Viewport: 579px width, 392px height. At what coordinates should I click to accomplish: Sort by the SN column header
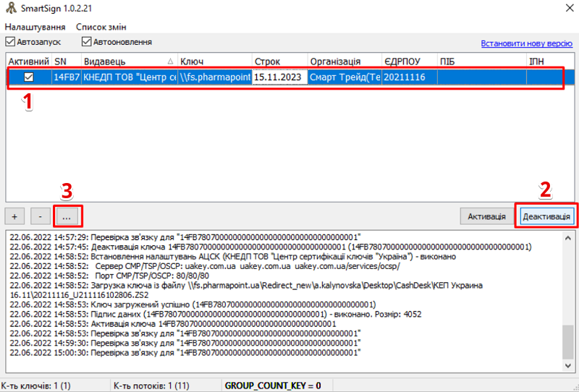[x=66, y=61]
